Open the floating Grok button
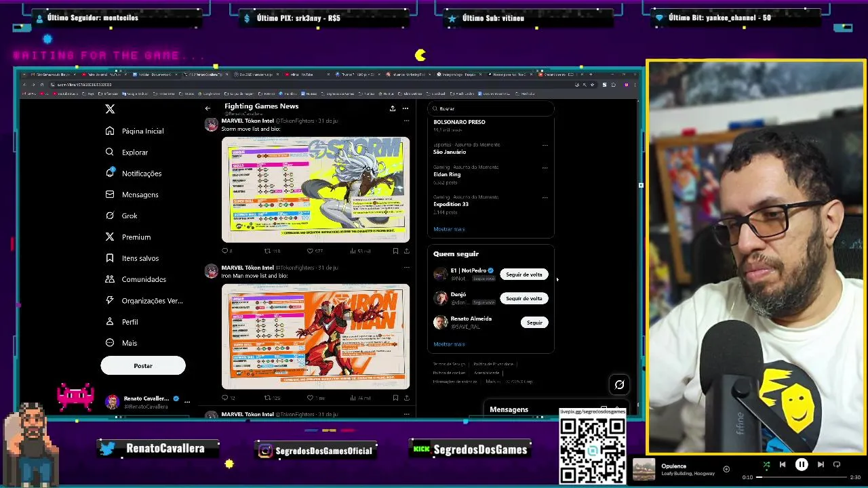The width and height of the screenshot is (868, 488). [619, 385]
